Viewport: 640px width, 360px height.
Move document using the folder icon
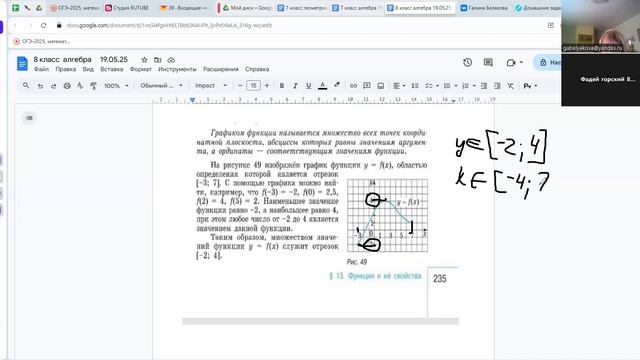[158, 60]
